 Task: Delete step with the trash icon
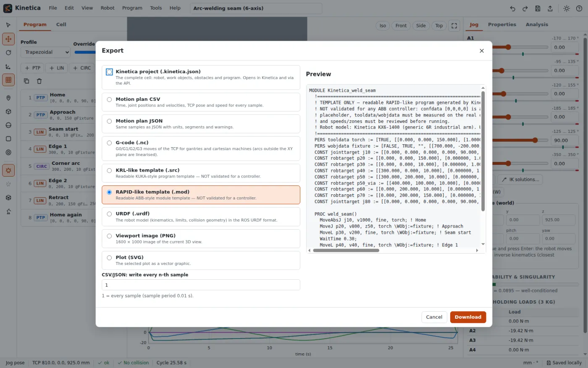[x=39, y=81]
